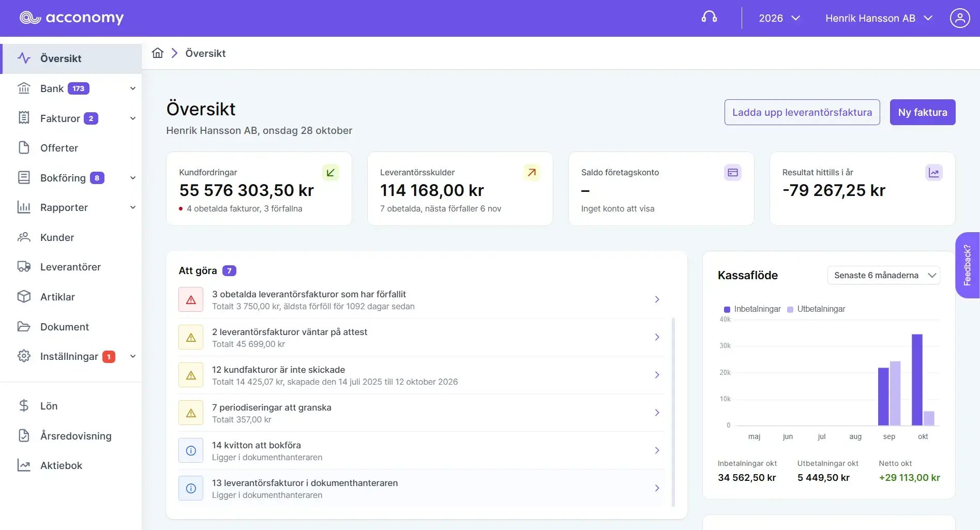Viewport: 980px width, 530px height.
Task: Expand the Inställningar sidebar section chevron
Action: point(133,356)
